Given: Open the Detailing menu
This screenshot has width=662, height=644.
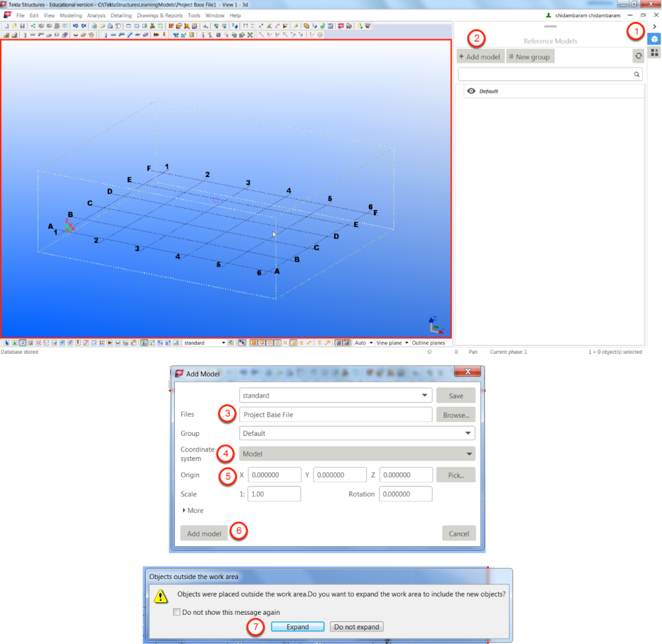Looking at the screenshot, I should point(121,15).
